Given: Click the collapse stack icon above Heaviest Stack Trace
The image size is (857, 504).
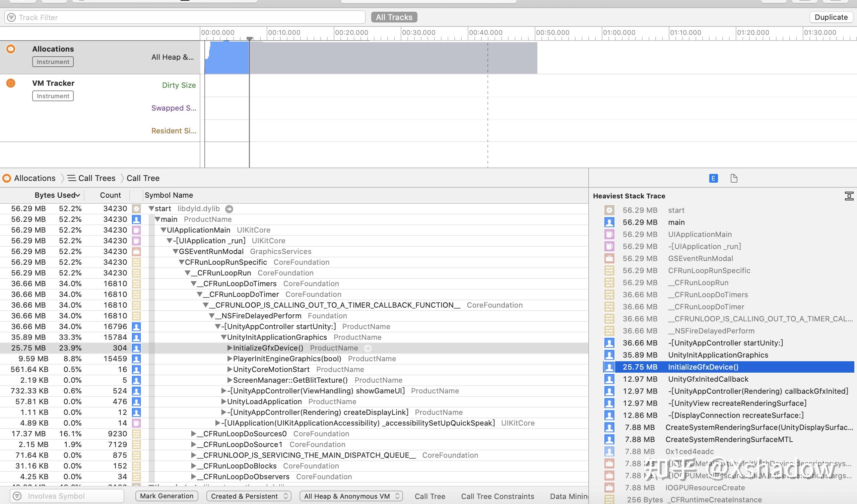Looking at the screenshot, I should pos(849,196).
